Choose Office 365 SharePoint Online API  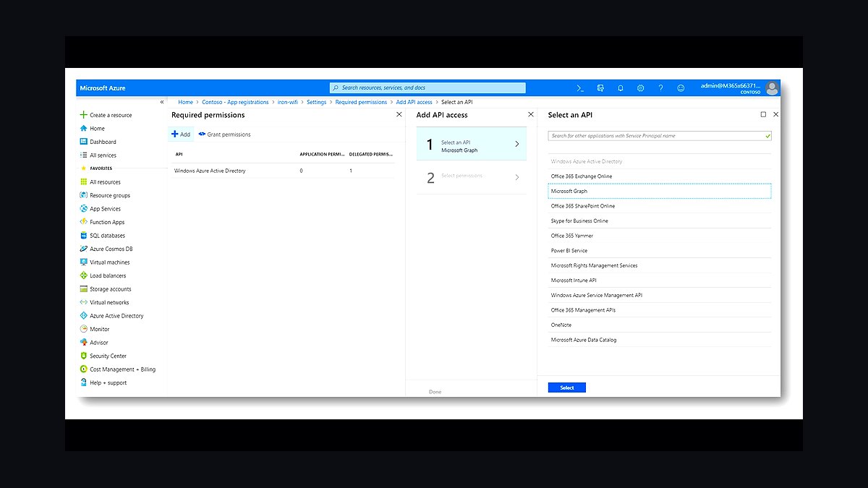[660, 206]
